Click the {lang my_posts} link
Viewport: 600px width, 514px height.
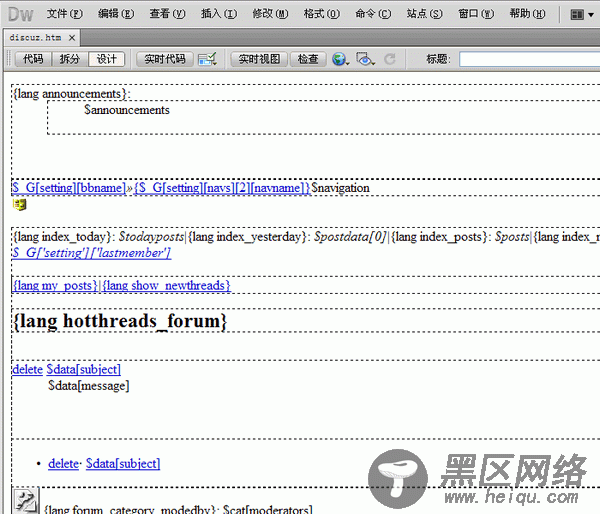pos(55,286)
